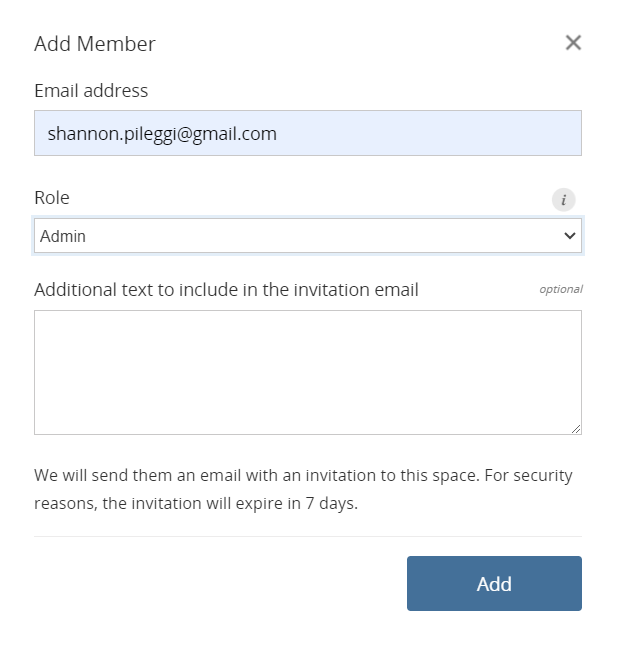Close the Add Member dialog with X
The height and width of the screenshot is (648, 617).
(573, 43)
